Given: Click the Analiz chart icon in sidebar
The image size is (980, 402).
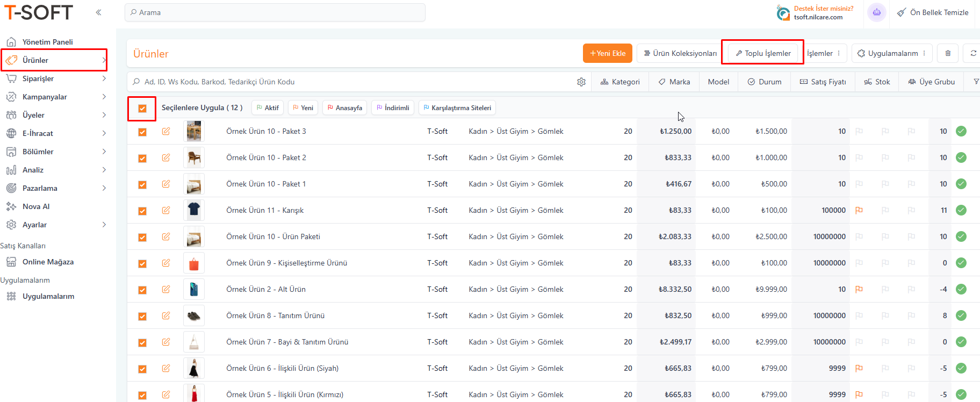Looking at the screenshot, I should (11, 170).
